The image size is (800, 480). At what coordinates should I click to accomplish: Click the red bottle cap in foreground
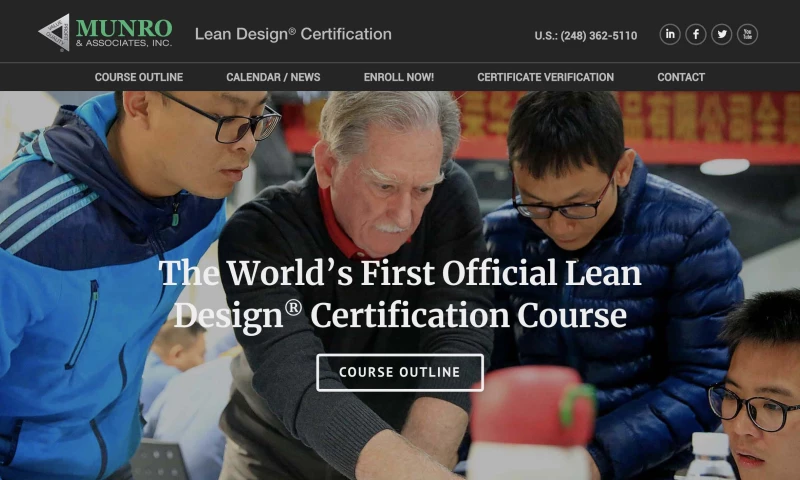click(533, 407)
